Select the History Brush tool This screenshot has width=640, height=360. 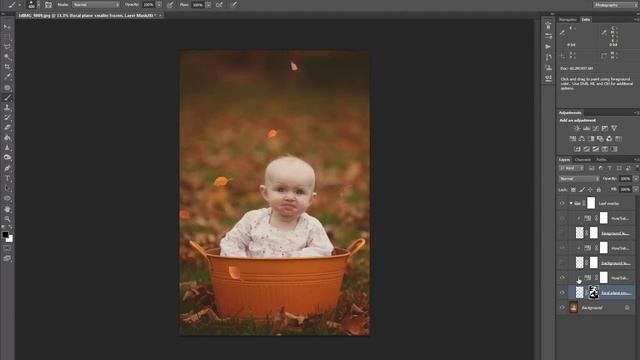(7, 118)
